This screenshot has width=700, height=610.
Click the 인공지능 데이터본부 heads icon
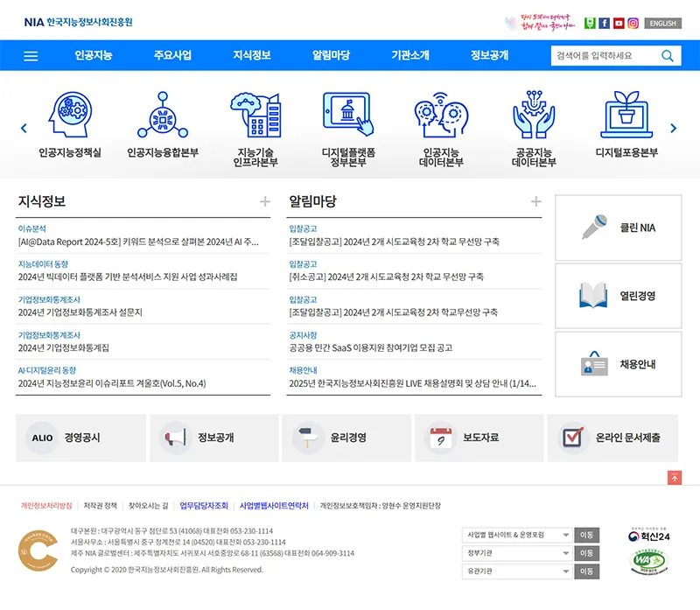[441, 115]
